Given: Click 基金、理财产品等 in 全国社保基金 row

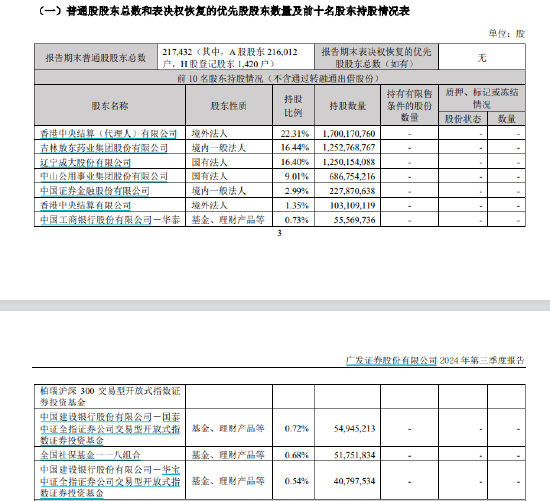Looking at the screenshot, I should 228,455.
